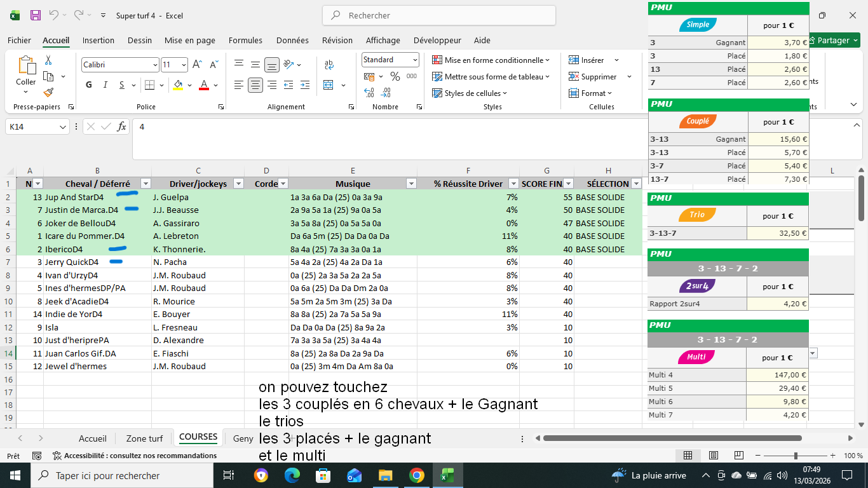Copy the selected cells
The image size is (868, 488).
48,76
